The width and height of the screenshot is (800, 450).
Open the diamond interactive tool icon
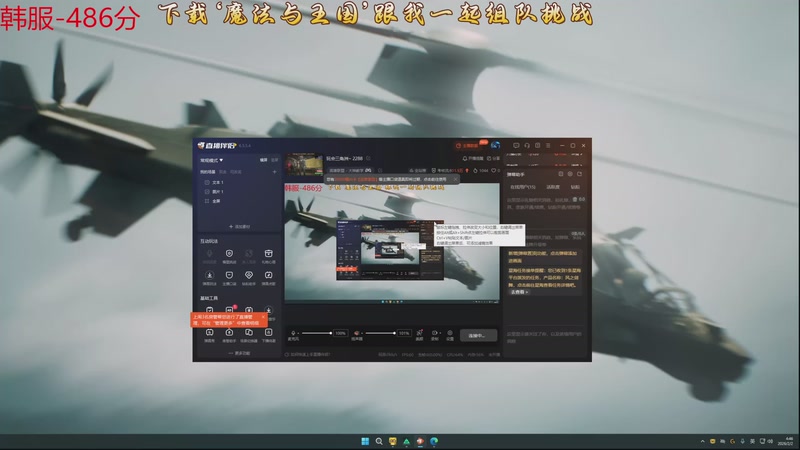(248, 275)
